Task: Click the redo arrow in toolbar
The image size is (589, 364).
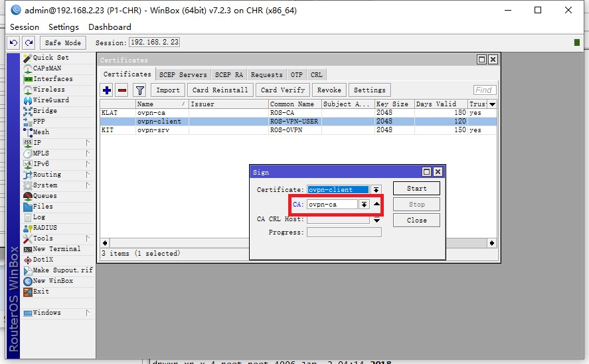Action: [28, 43]
